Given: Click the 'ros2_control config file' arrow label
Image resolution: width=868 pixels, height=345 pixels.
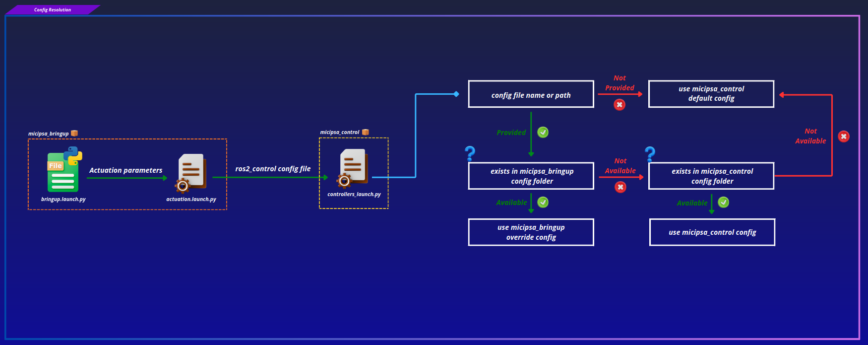Looking at the screenshot, I should (273, 169).
